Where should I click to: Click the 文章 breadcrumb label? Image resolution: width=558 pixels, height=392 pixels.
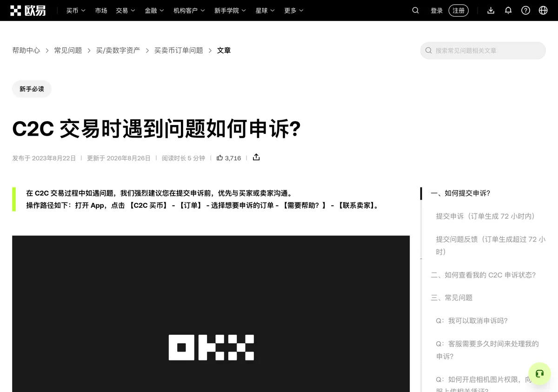[x=224, y=50]
